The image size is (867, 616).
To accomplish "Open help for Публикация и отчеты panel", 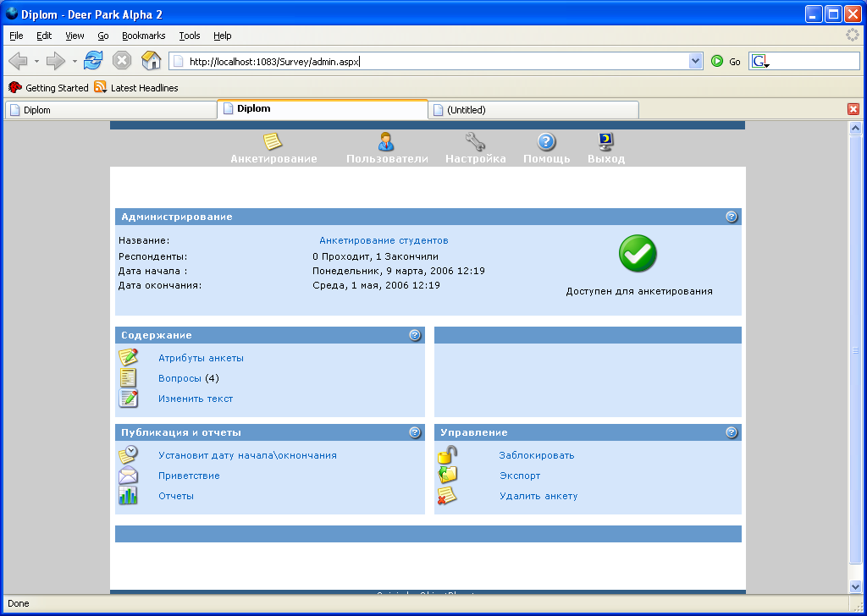I will 415,432.
